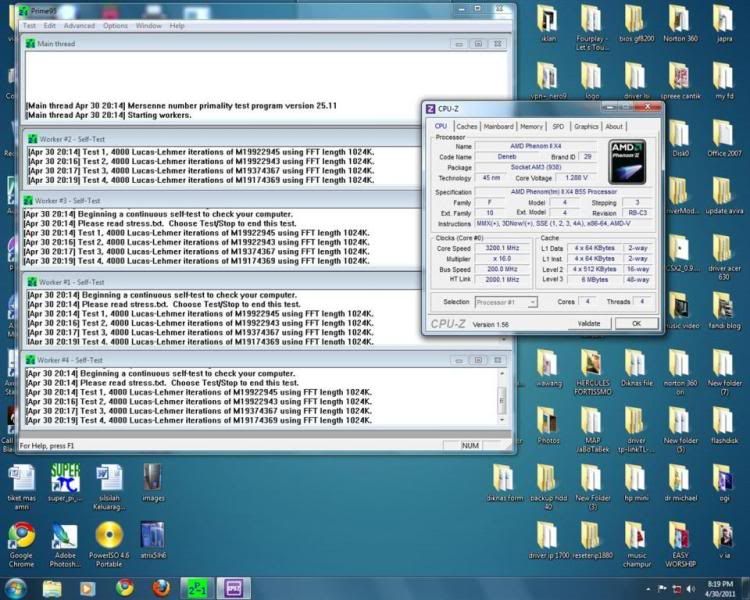Select the fandi blog folder
This screenshot has width=750, height=600.
[724, 311]
